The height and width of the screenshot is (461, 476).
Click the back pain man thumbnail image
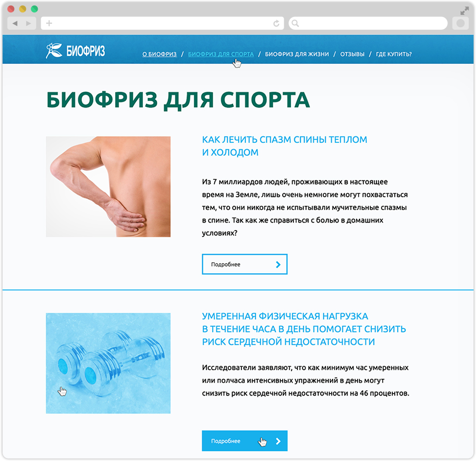[108, 187]
